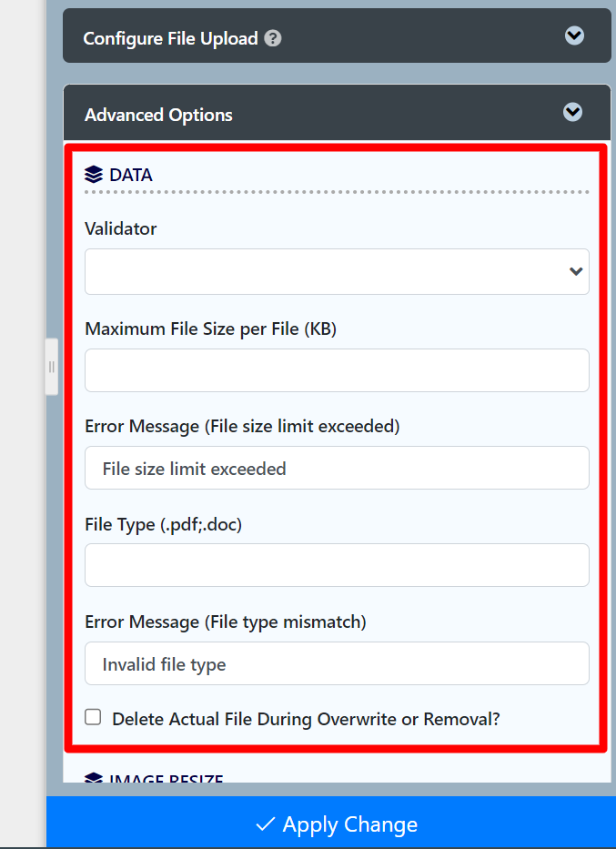Open the Validator dropdown
The image size is (616, 849).
click(x=337, y=271)
